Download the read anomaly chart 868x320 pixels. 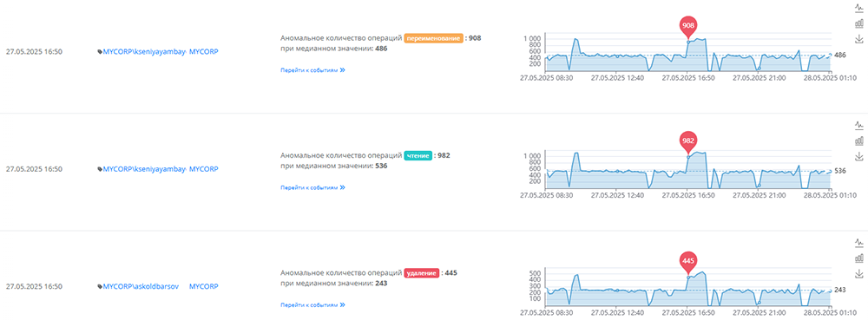pyautogui.click(x=859, y=156)
